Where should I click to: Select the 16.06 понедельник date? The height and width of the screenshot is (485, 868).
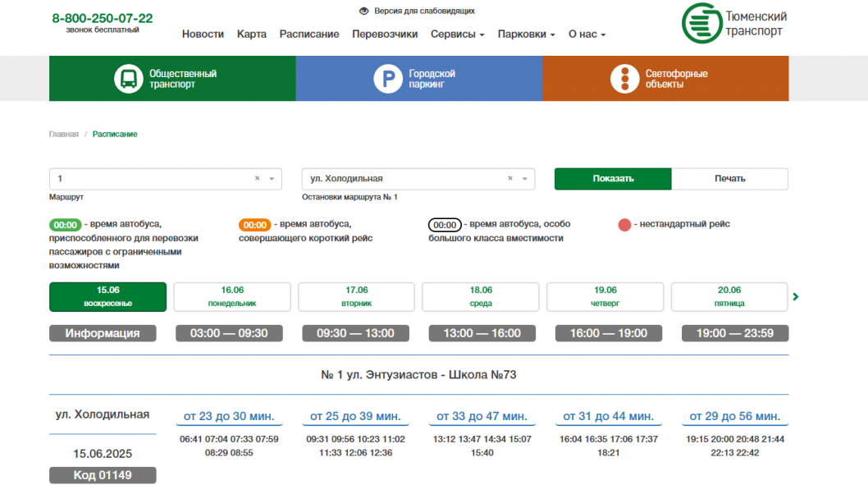click(232, 296)
